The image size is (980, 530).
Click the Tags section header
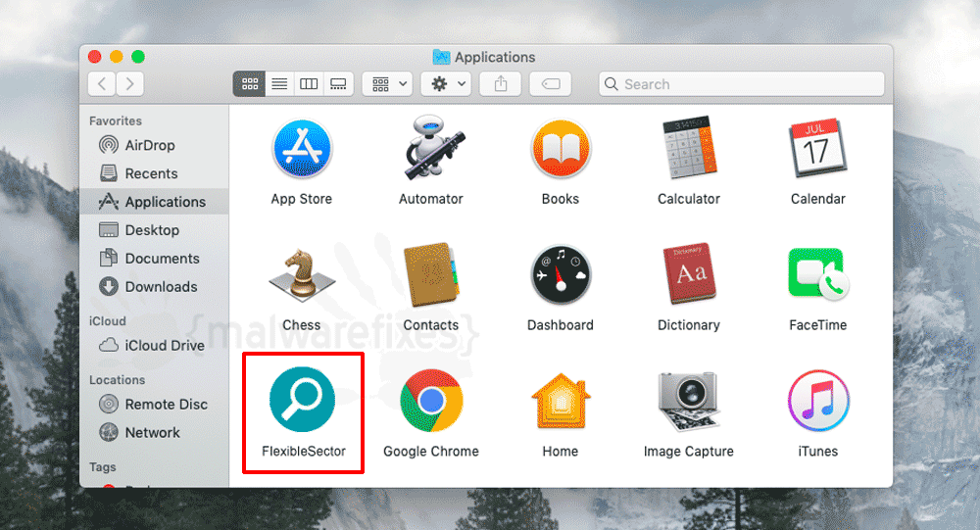click(103, 467)
